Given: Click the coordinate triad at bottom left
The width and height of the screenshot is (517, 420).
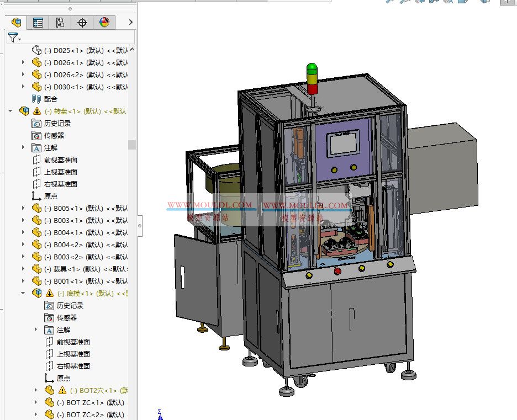Looking at the screenshot, I should (x=160, y=414).
